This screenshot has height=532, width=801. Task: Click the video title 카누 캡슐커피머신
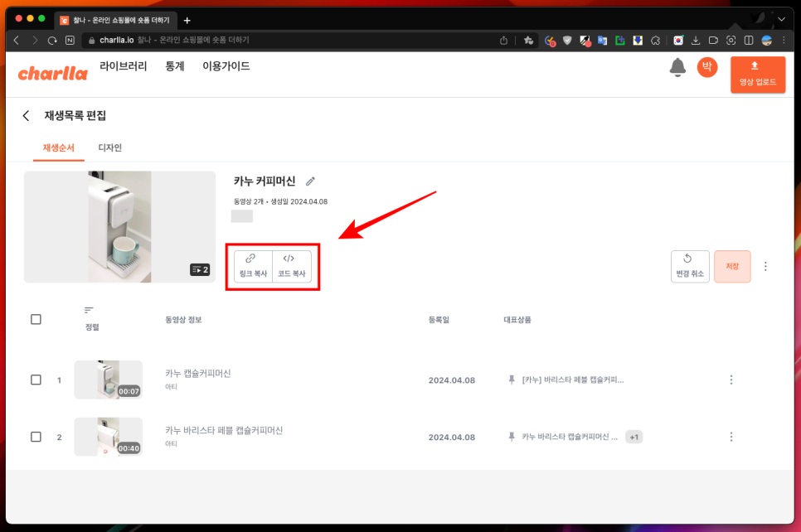coord(197,374)
